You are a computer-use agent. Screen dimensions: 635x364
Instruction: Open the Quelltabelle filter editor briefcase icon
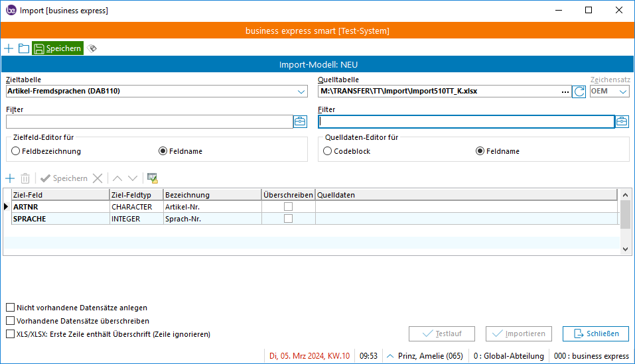pos(622,121)
